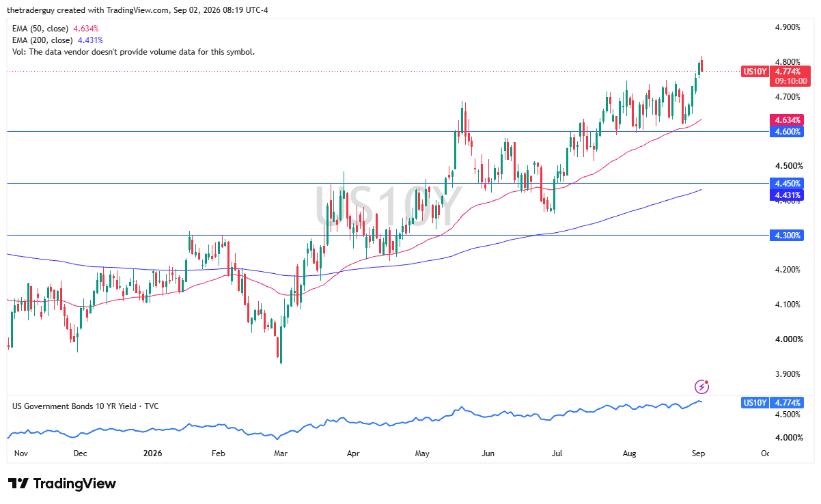Click the EMA 200 value 4.431% in legend
Viewport: 821px width, 504px height.
[x=91, y=40]
